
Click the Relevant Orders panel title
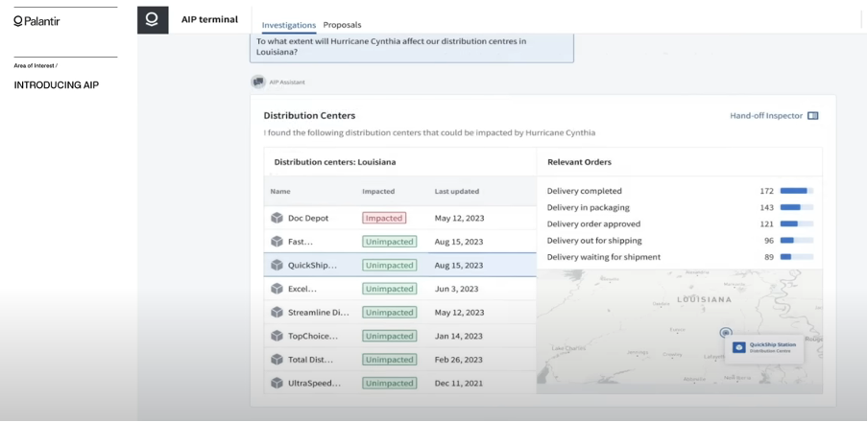580,162
